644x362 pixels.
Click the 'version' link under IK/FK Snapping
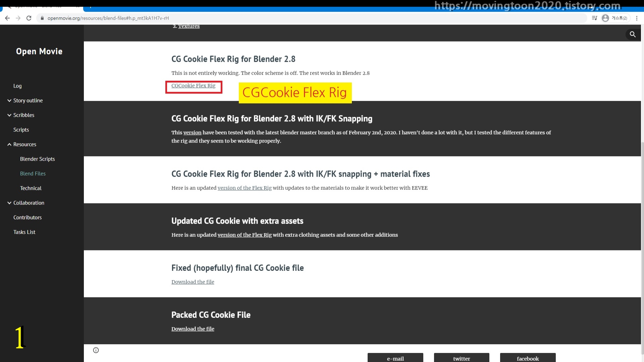pyautogui.click(x=193, y=132)
